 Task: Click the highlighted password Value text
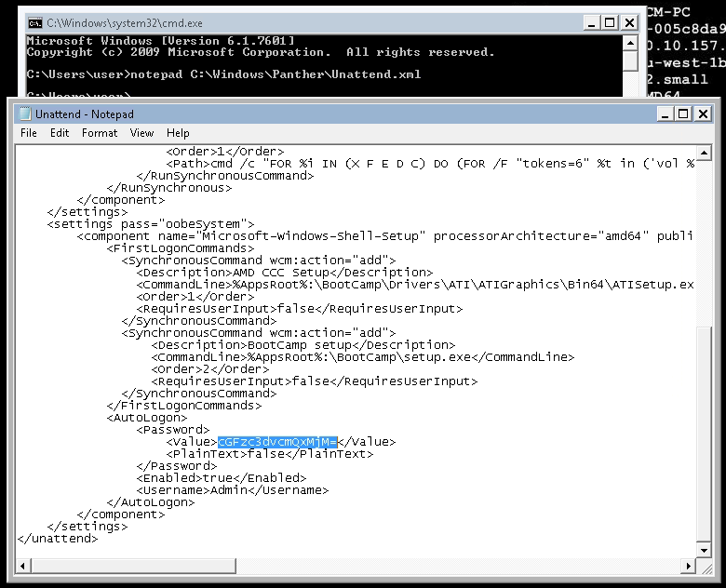click(x=277, y=442)
